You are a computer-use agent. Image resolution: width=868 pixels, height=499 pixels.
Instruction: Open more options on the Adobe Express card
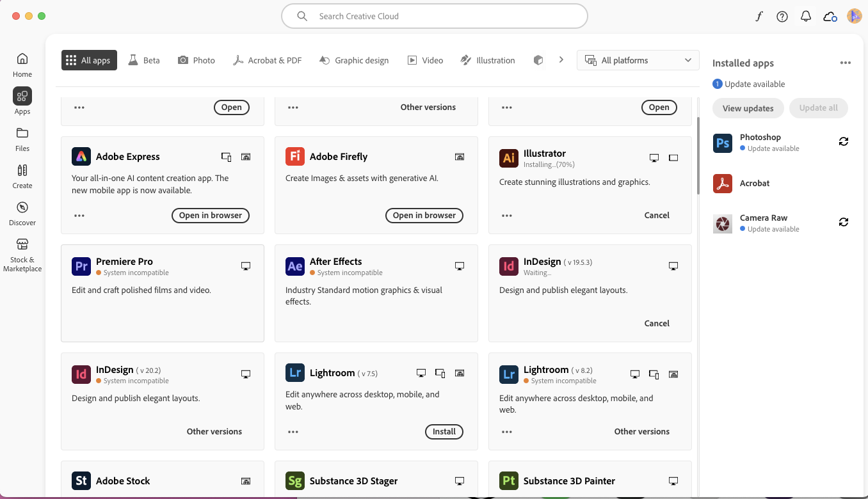click(79, 216)
